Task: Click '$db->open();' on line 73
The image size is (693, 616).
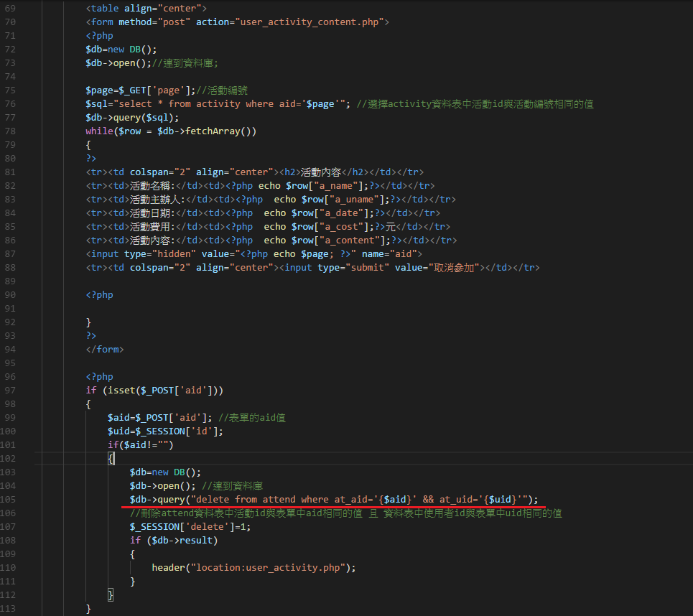Action: point(118,63)
